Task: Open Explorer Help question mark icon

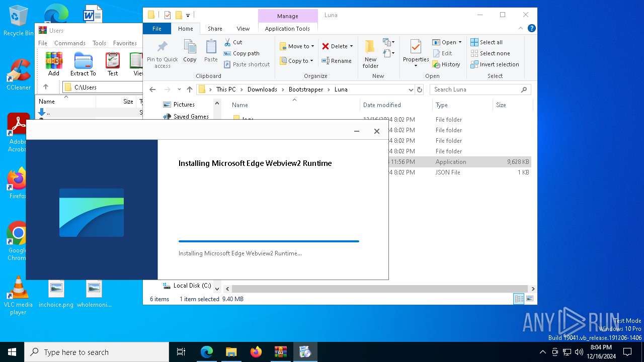Action: pyautogui.click(x=531, y=29)
